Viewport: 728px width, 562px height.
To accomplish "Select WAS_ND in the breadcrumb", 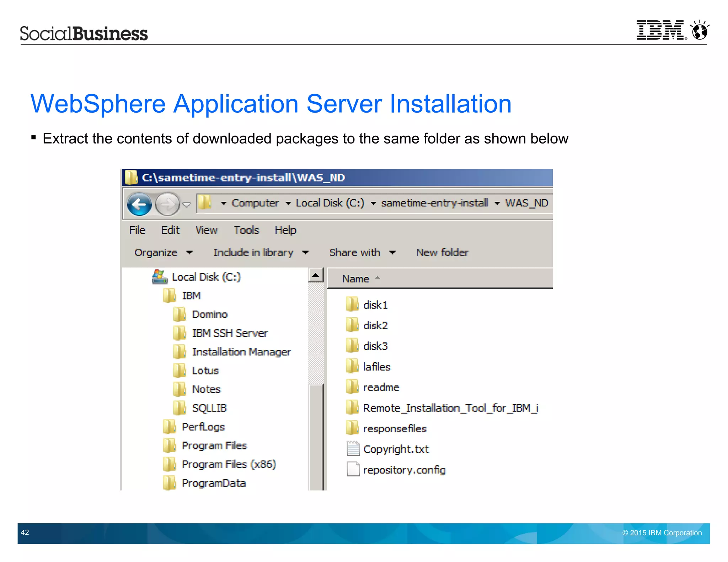I will [526, 203].
